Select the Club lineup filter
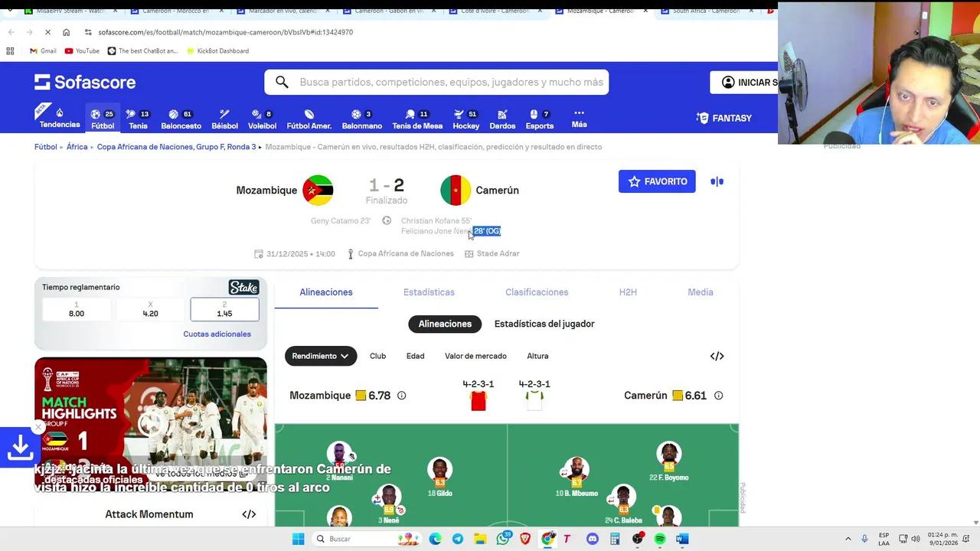 (377, 356)
